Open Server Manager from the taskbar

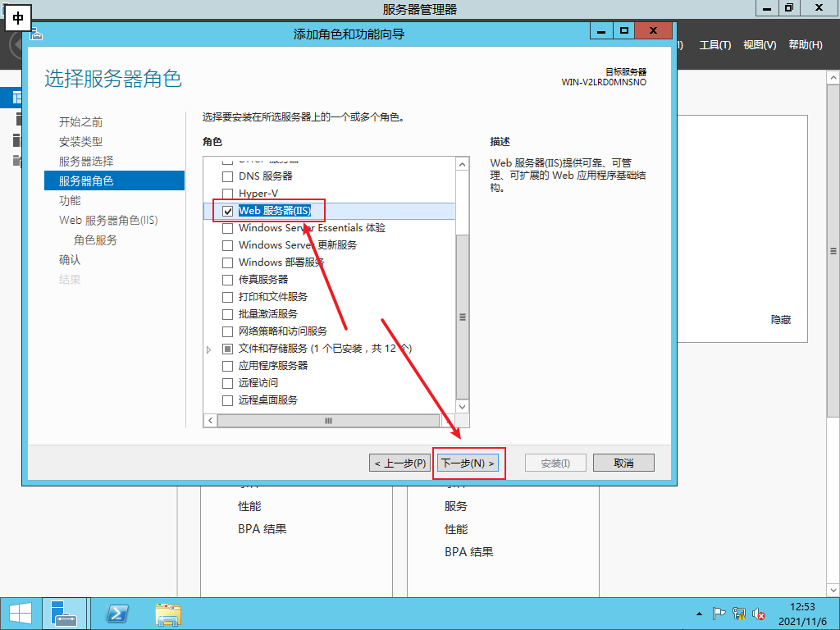click(64, 614)
